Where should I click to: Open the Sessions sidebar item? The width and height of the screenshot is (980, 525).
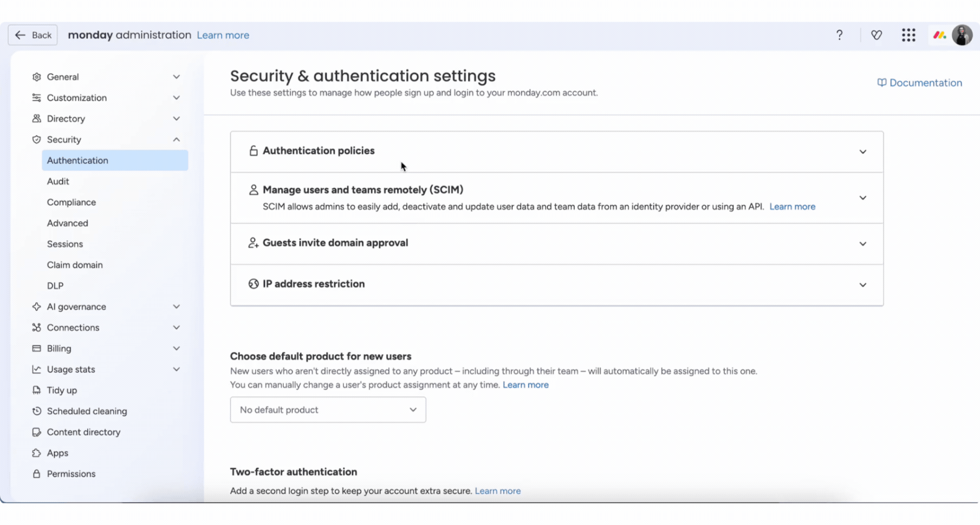(65, 244)
